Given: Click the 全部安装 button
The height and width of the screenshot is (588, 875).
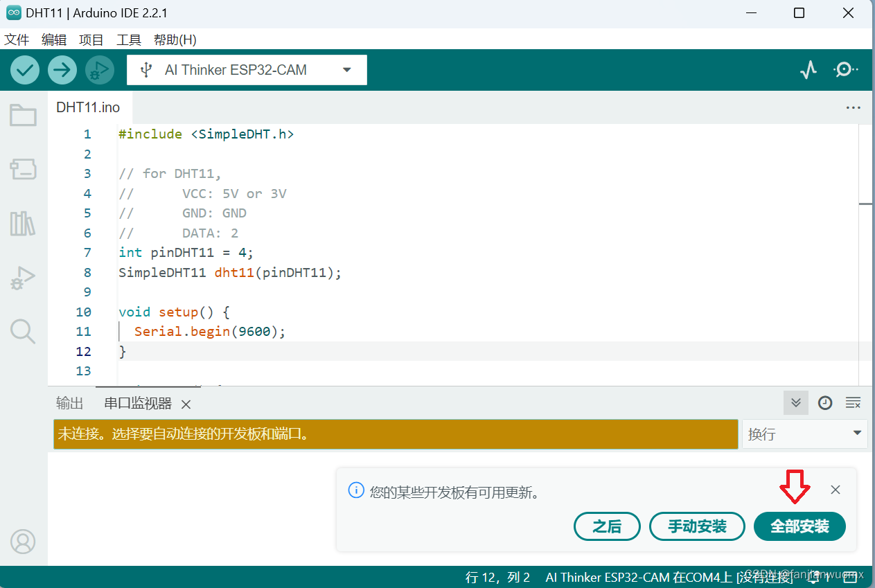Looking at the screenshot, I should tap(800, 526).
